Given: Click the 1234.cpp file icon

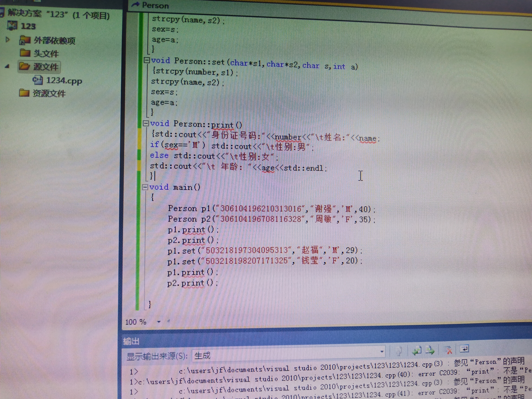Looking at the screenshot, I should [x=38, y=80].
